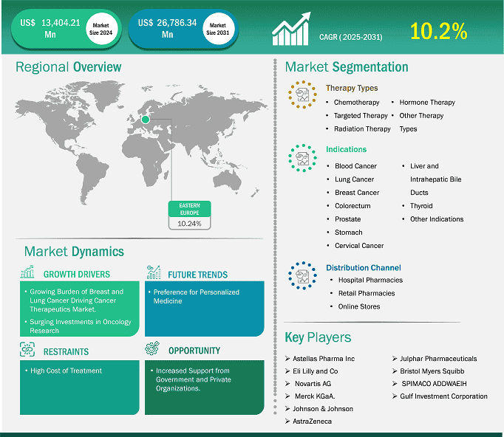
Task: Click the Future Trends chart icon
Action: (154, 272)
